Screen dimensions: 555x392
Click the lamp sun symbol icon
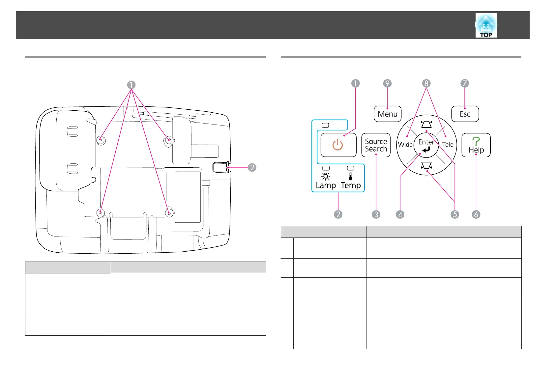326,177
